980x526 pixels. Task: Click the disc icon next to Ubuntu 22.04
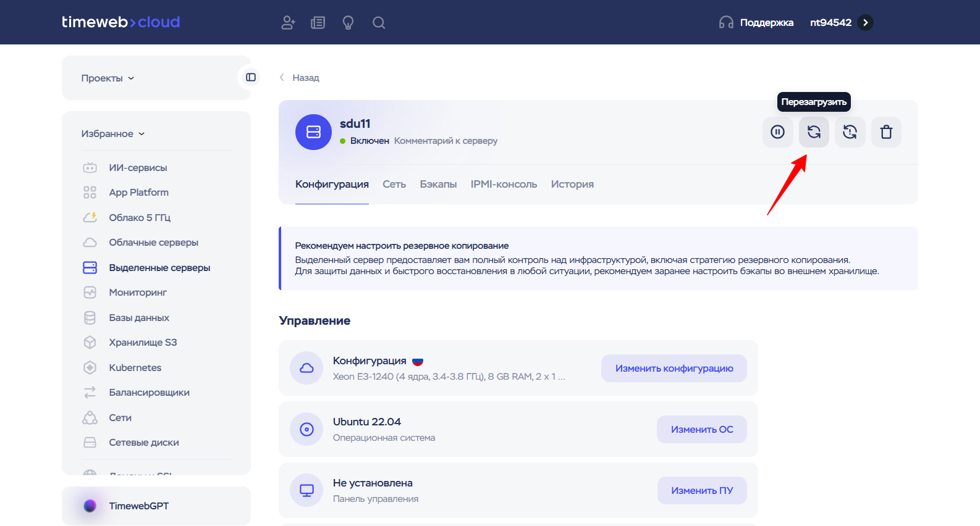tap(306, 429)
